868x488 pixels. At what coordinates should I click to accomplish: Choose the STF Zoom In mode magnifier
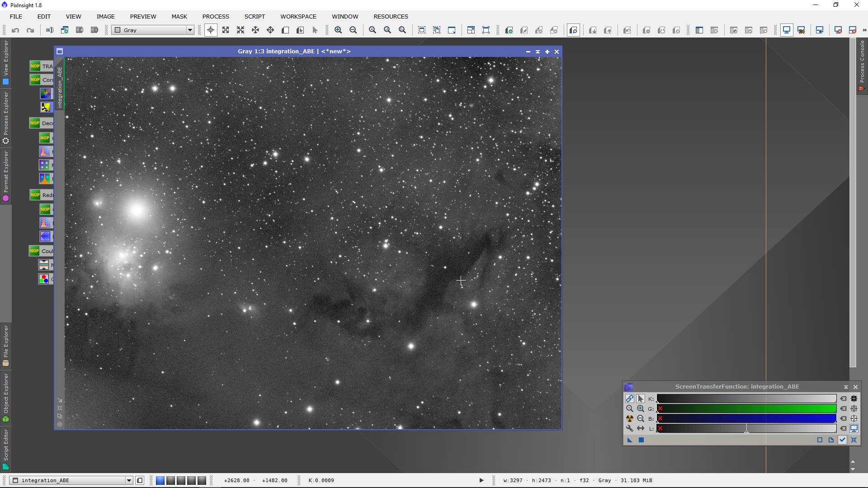pyautogui.click(x=640, y=408)
